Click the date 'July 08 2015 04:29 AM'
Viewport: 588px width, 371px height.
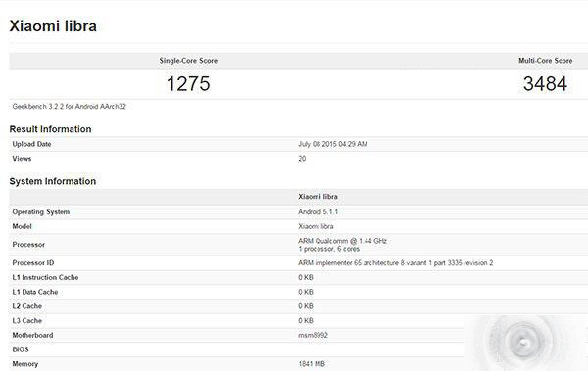point(332,144)
